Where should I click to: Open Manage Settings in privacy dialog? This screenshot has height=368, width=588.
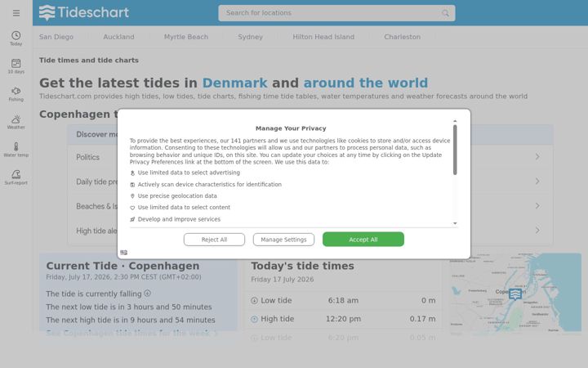283,240
